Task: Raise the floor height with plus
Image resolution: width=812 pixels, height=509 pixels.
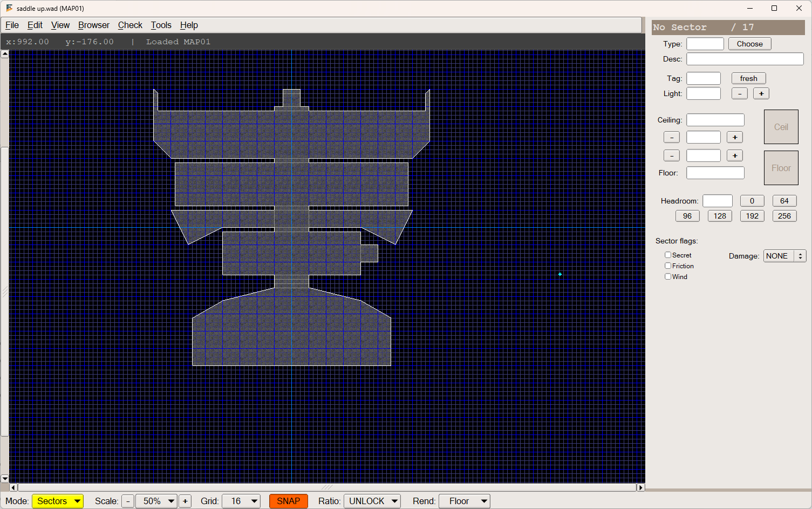Action: [735, 155]
